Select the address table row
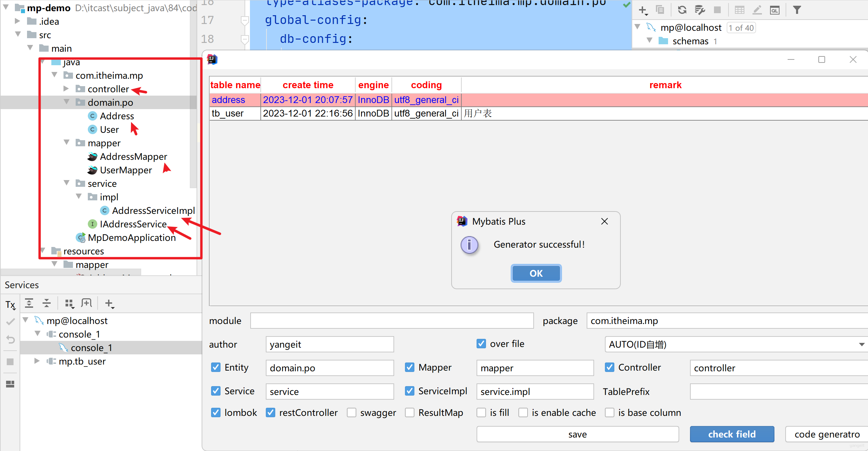Image resolution: width=868 pixels, height=451 pixels. click(538, 100)
